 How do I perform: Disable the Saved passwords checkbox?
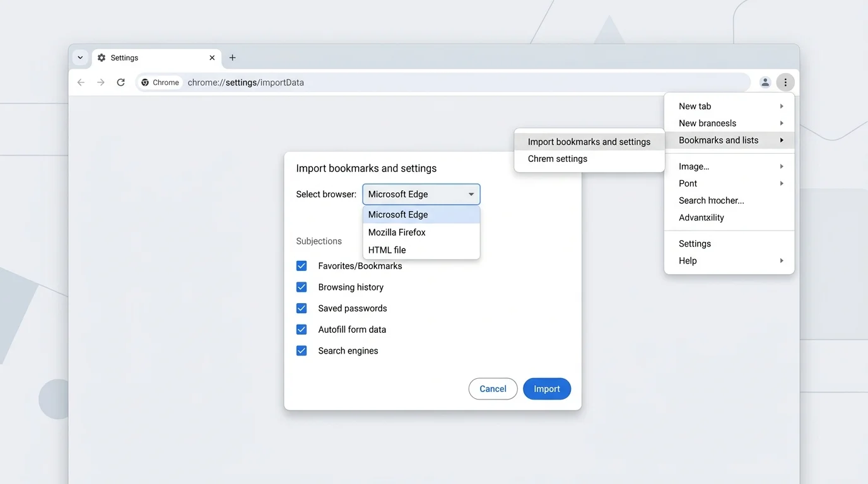click(x=302, y=308)
